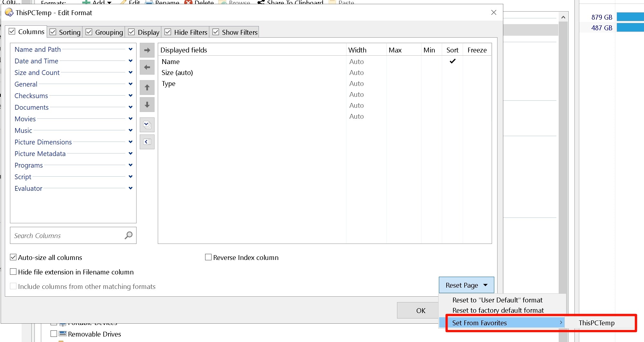This screenshot has height=342, width=644.
Task: Choose Reset to factory default format
Action: click(498, 310)
